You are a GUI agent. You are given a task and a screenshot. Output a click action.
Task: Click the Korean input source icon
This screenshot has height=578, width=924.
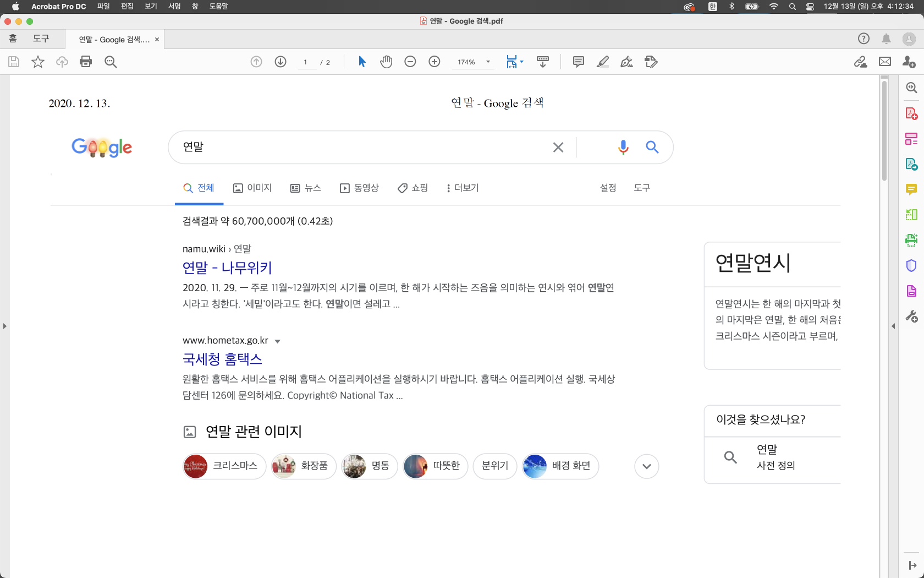[x=713, y=7]
